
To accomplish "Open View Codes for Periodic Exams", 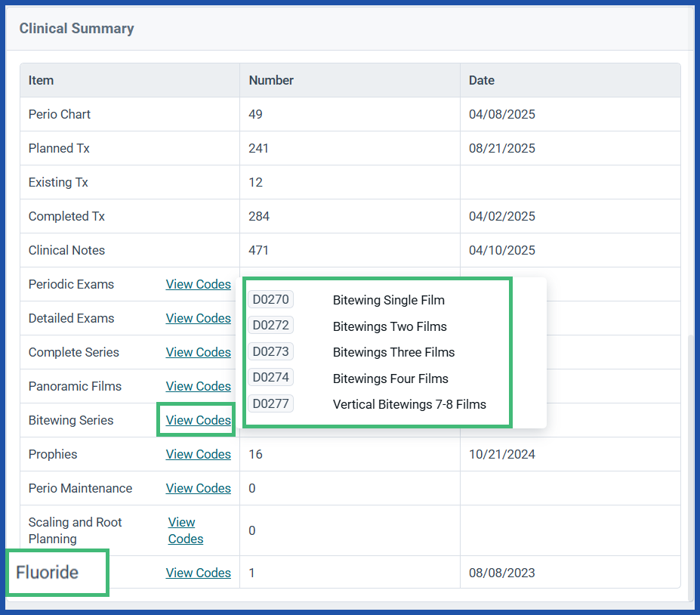I will [198, 284].
